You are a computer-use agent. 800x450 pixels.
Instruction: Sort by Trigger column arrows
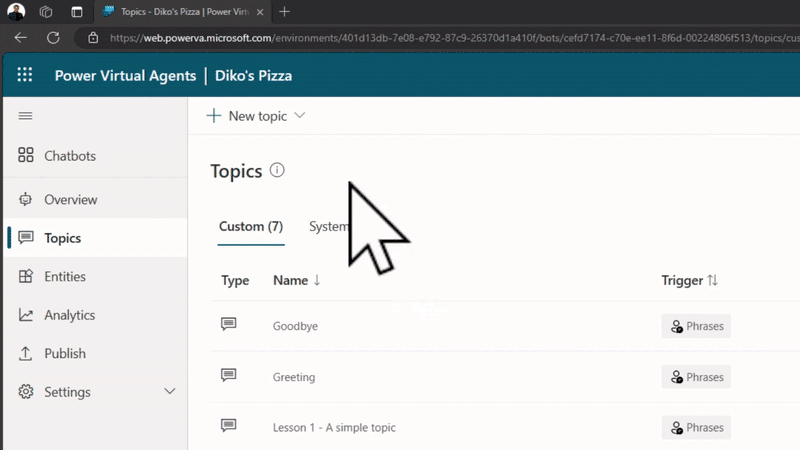tap(713, 280)
